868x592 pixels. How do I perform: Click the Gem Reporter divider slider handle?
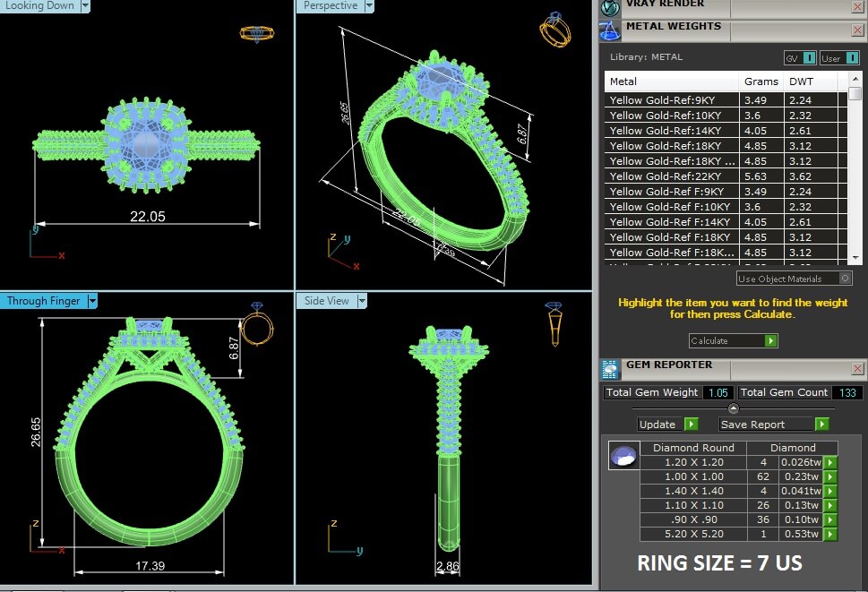(x=734, y=408)
